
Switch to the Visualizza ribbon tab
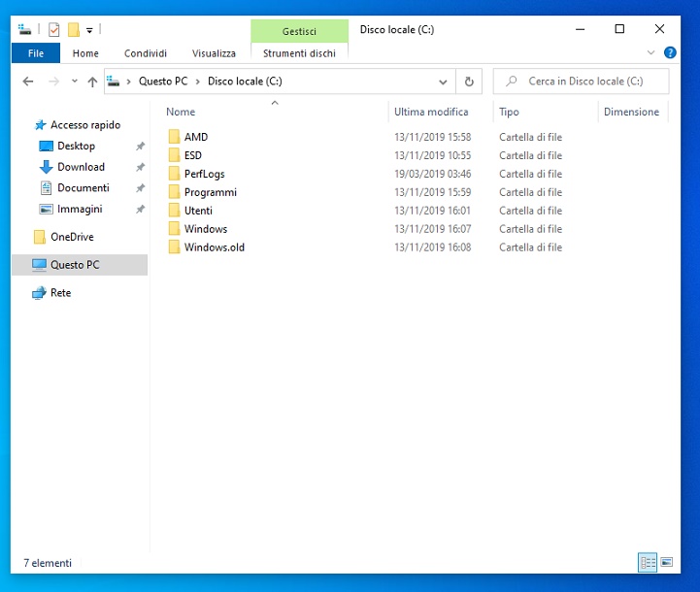(214, 53)
